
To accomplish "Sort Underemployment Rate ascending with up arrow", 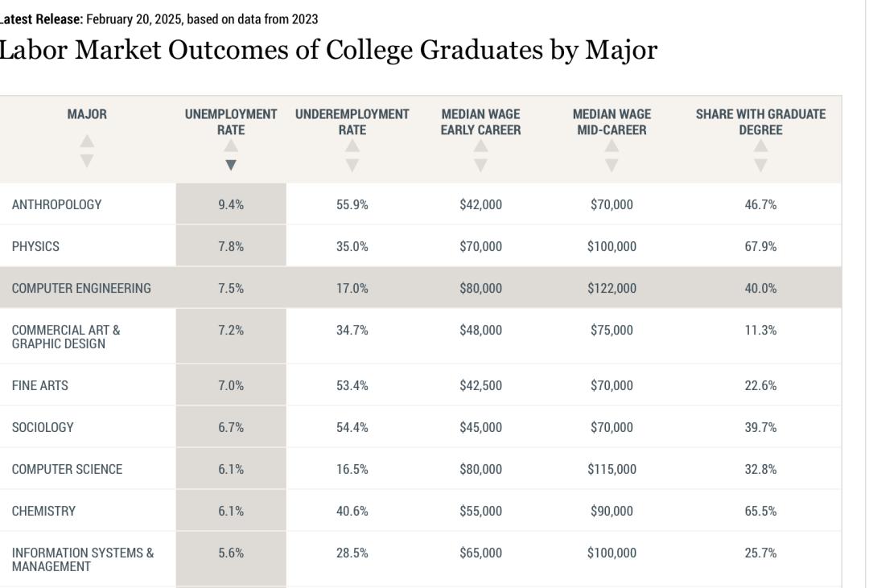I will 352,146.
